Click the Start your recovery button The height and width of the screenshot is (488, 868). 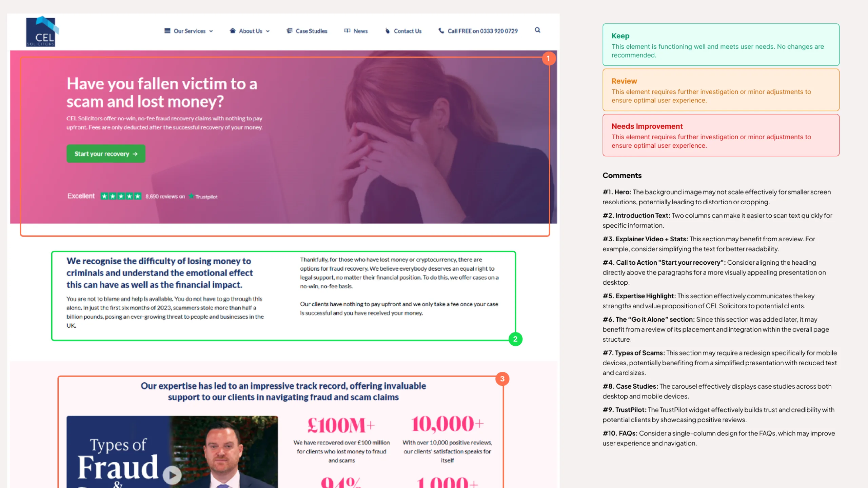[106, 154]
